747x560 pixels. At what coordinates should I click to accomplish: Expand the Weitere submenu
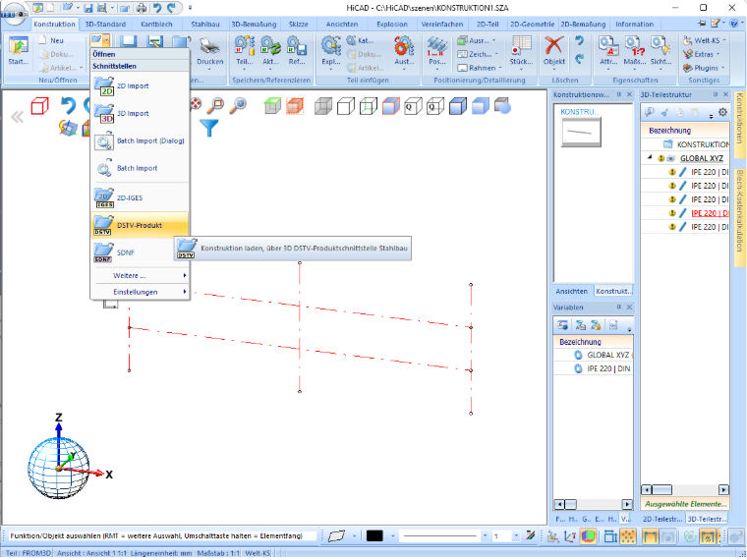pos(140,276)
